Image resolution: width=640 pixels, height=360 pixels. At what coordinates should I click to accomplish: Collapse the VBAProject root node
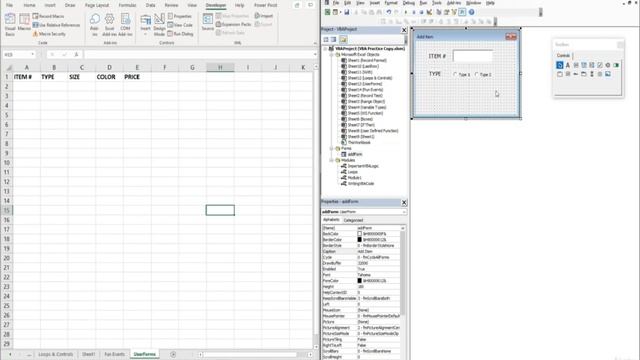click(x=325, y=49)
